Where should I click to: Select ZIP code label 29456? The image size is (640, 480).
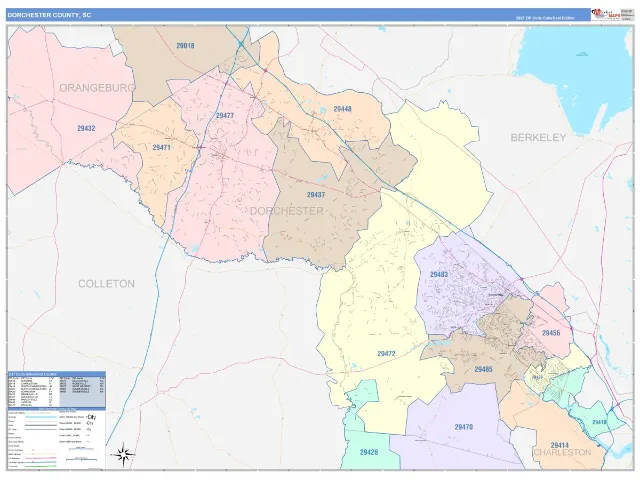pyautogui.click(x=551, y=333)
